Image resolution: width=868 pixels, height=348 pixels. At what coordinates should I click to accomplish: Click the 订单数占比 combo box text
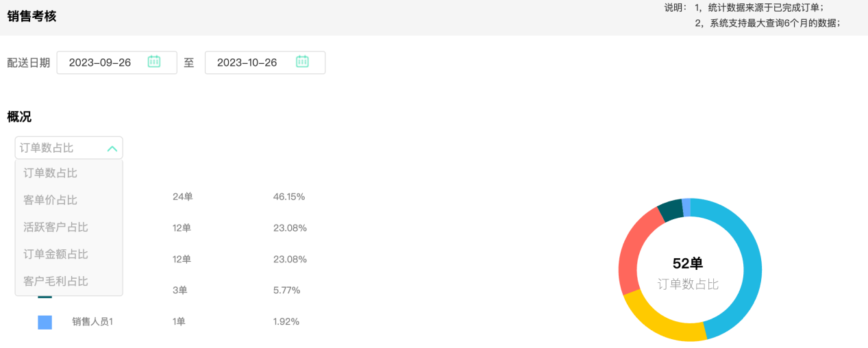(x=47, y=148)
